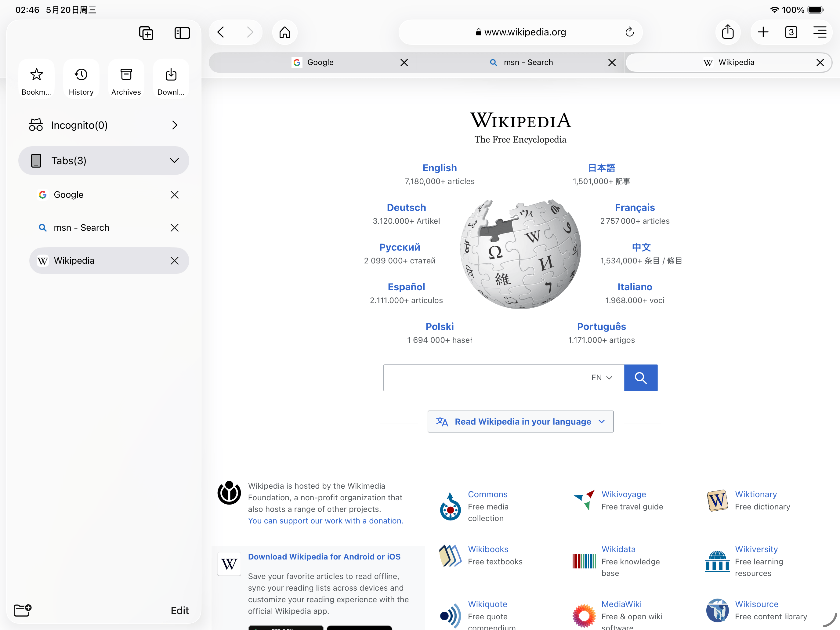Collapse the Tabs(3) section
Viewport: 840px width, 630px height.
pos(104,161)
